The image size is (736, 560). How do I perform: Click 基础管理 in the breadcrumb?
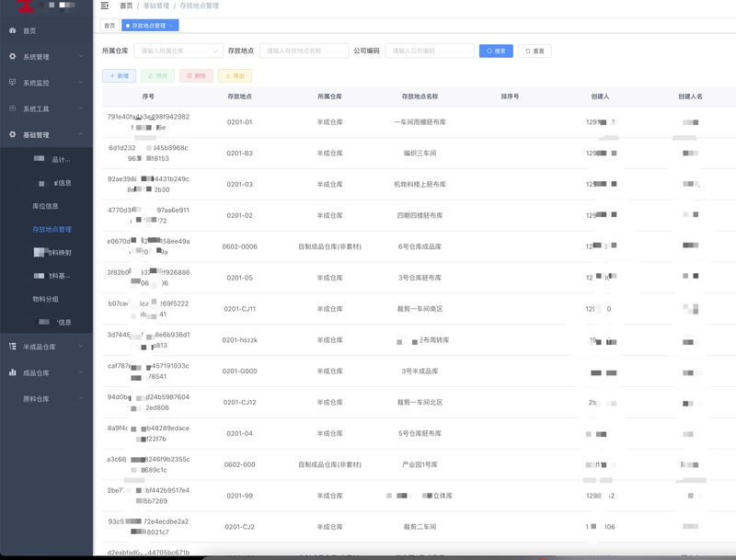click(x=156, y=6)
